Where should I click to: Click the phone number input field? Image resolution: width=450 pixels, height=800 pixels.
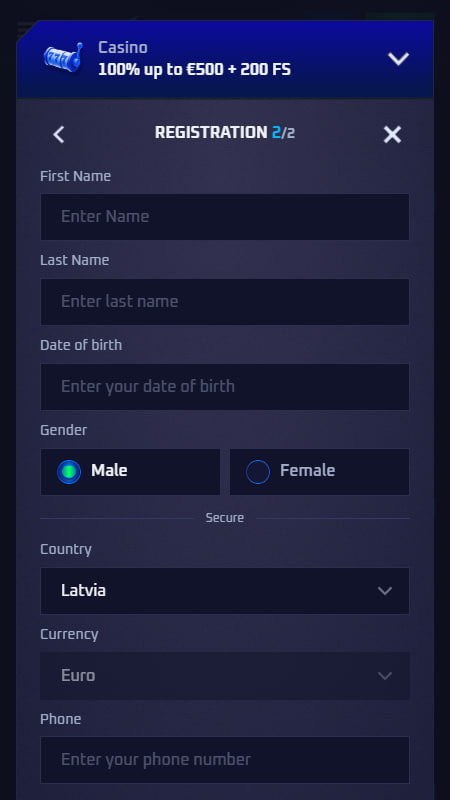(224, 760)
